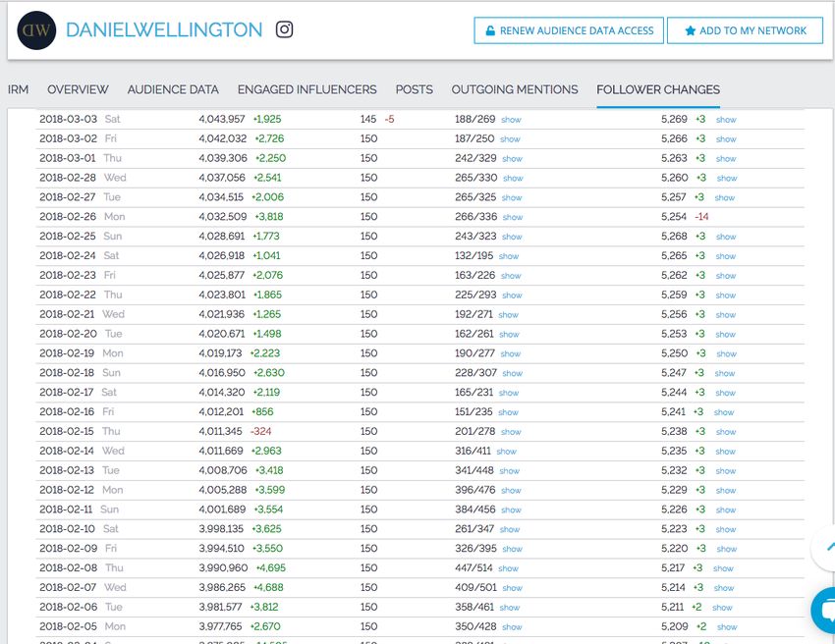The height and width of the screenshot is (644, 835).
Task: Click Renew Audience Data Access button
Action: [569, 30]
